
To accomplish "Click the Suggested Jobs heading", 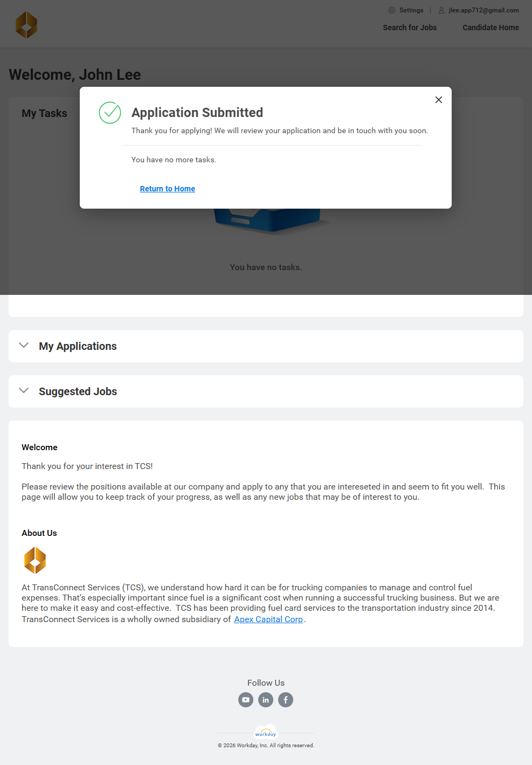I will [x=78, y=391].
